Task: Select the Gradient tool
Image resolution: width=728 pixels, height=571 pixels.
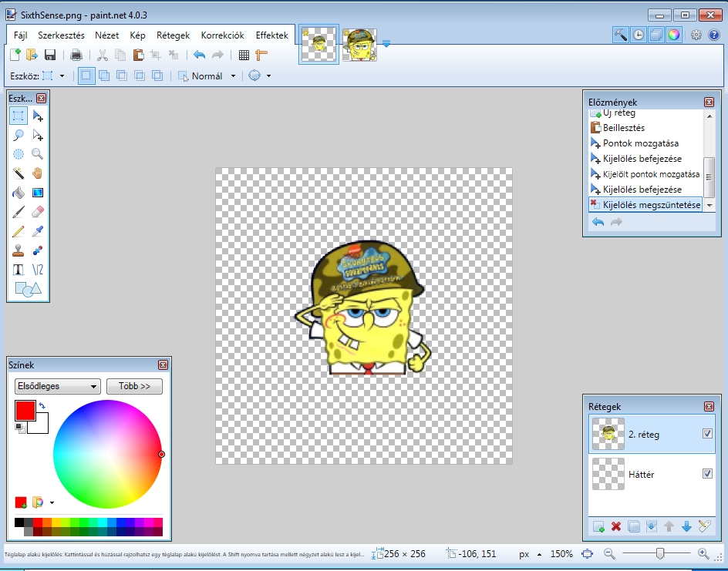Action: pos(38,193)
